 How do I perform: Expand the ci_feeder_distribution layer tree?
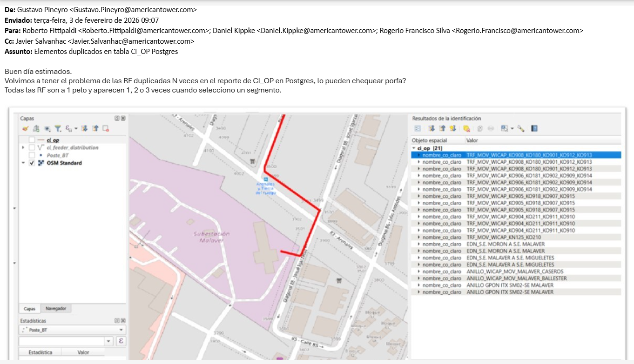tap(23, 148)
